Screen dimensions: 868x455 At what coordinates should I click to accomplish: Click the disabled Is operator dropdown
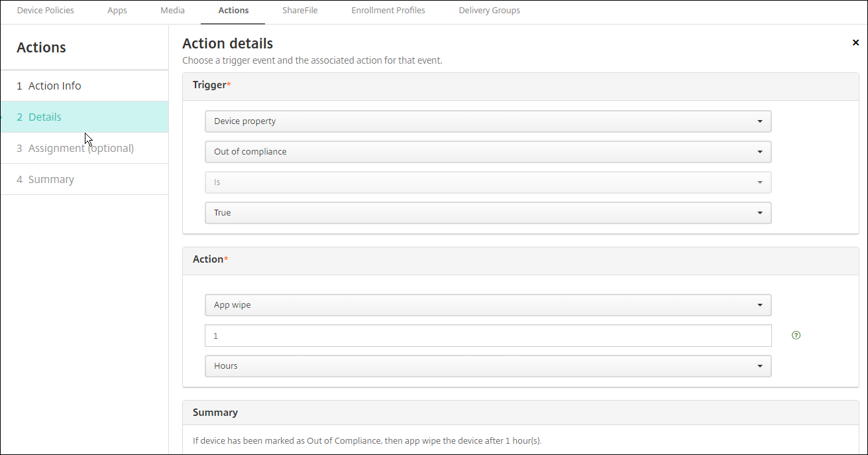tap(488, 182)
